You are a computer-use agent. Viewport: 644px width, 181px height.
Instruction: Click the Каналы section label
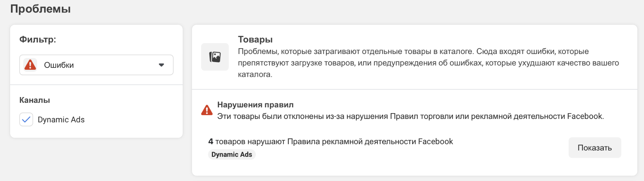click(x=34, y=100)
